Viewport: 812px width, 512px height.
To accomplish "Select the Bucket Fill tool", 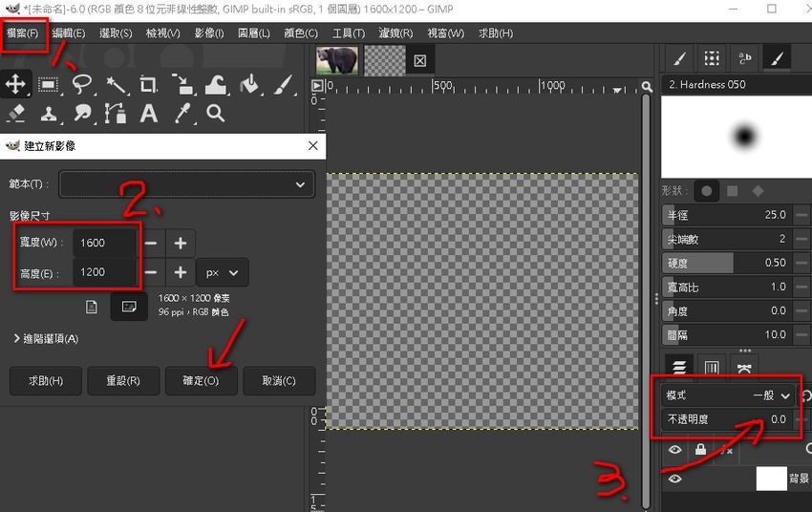I will 248,84.
